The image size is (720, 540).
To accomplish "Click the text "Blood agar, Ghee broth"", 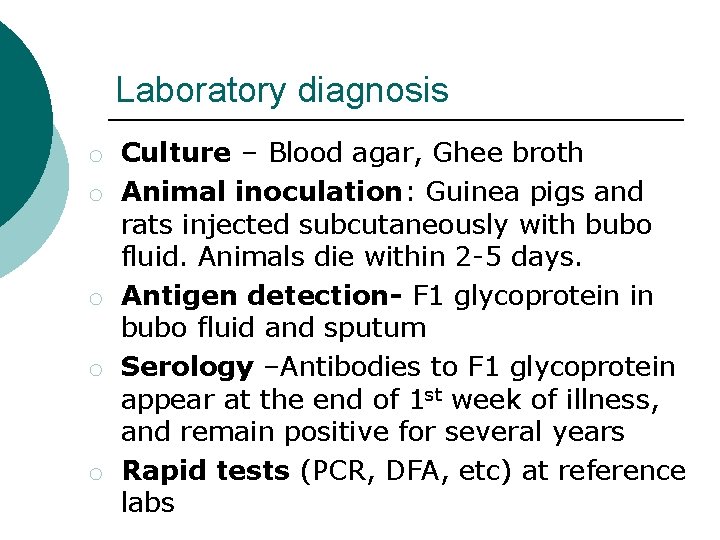I will [x=426, y=152].
